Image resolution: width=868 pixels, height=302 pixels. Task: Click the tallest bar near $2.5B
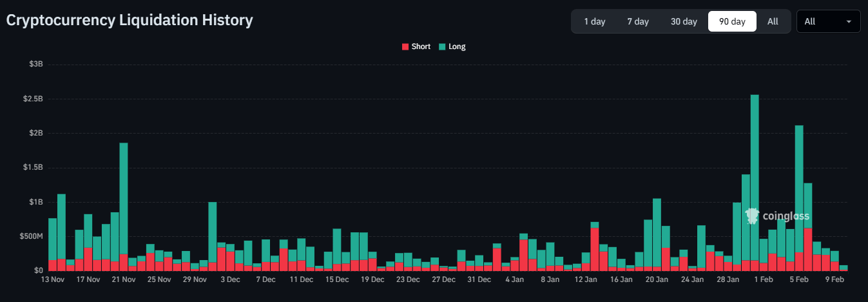[x=755, y=181]
